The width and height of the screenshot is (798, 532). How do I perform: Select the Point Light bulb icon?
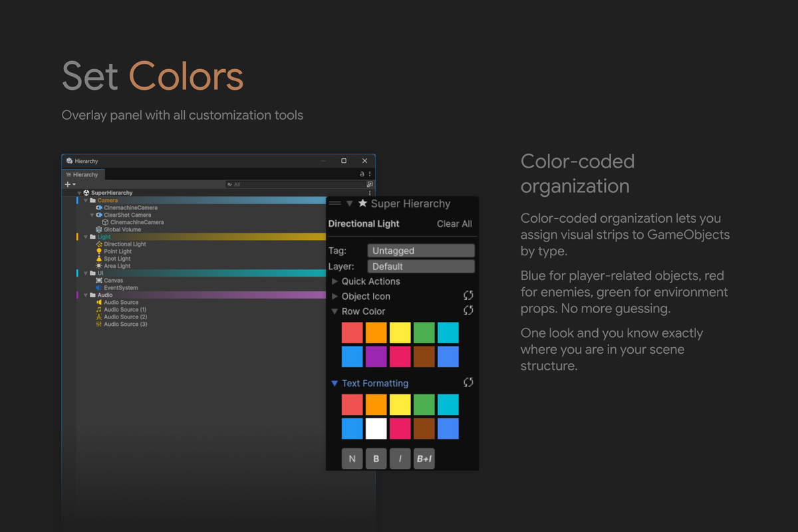(99, 251)
